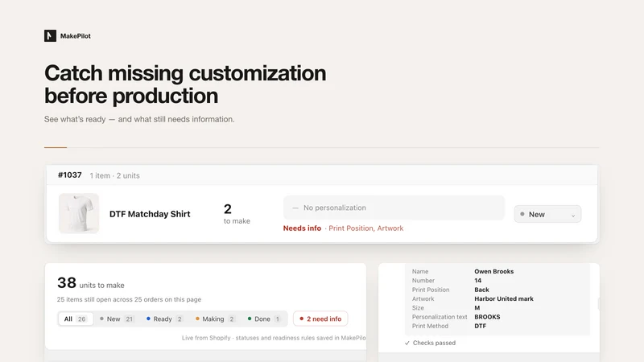Select the All 26 filter tab
This screenshot has height=362, width=644.
(75, 319)
